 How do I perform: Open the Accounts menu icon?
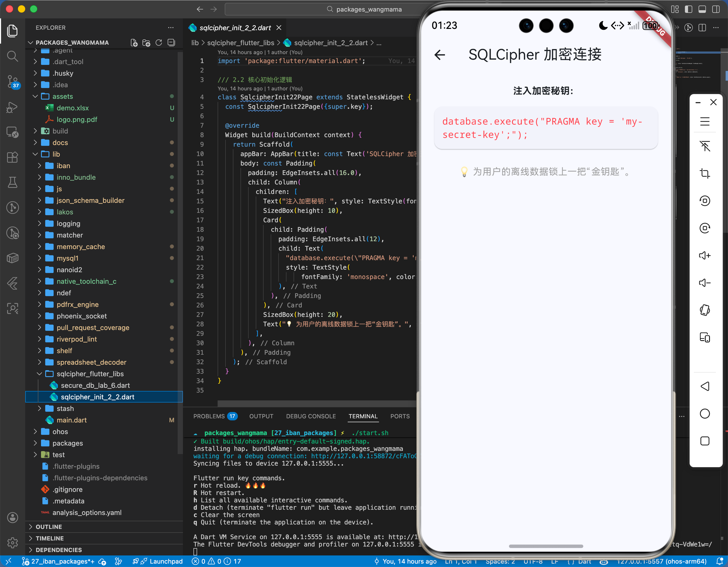tap(12, 517)
